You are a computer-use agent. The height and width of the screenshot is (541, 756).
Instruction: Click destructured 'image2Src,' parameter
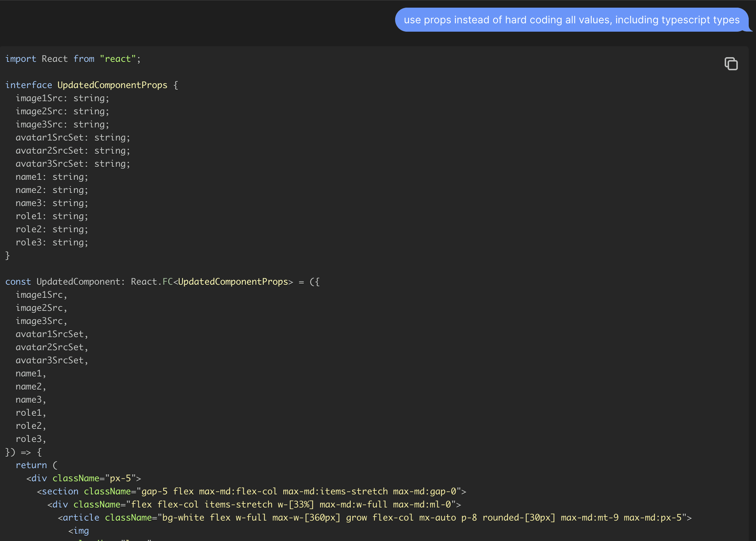click(x=41, y=308)
